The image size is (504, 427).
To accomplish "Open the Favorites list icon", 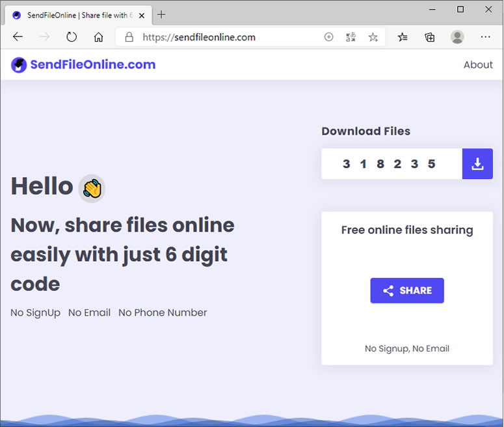I will pos(403,37).
